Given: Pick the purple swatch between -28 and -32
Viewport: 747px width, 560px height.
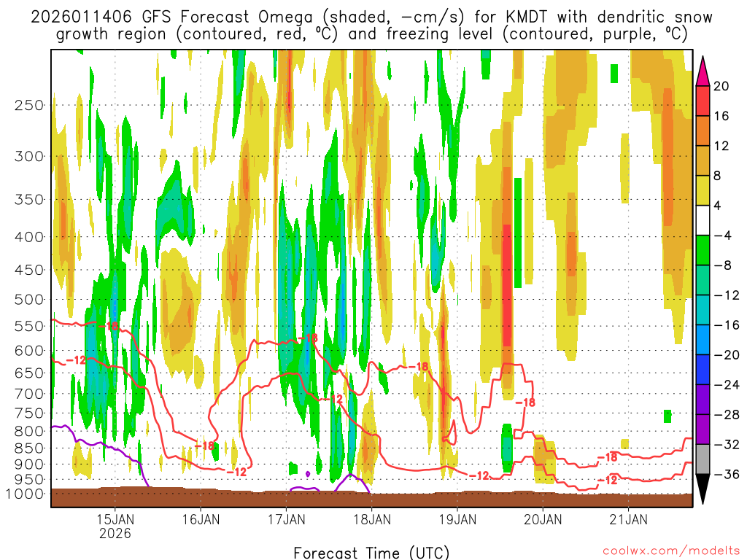Looking at the screenshot, I should 703,429.
